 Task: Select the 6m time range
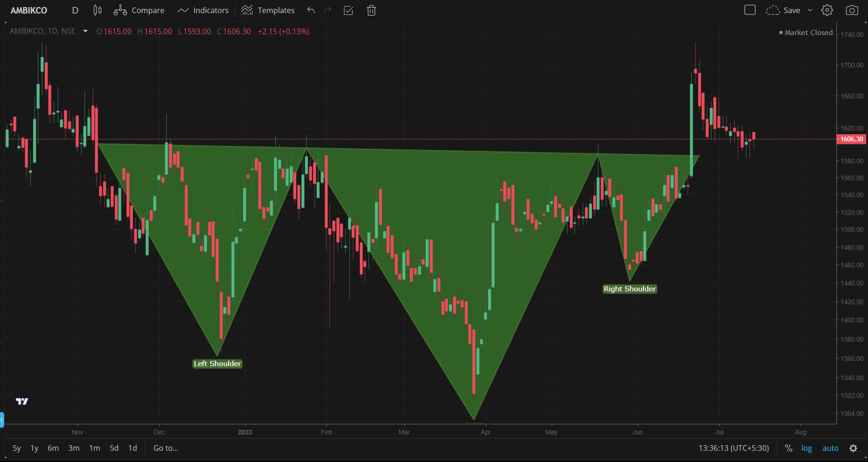coord(53,448)
